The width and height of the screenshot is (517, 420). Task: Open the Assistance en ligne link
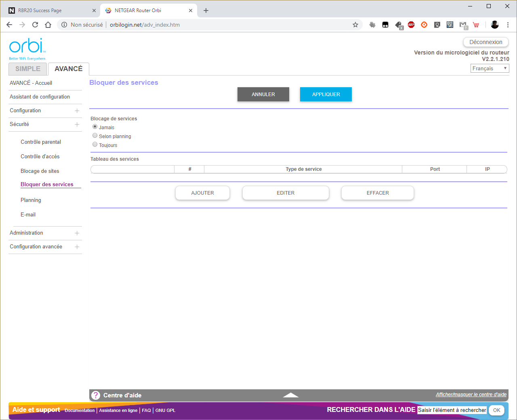118,410
